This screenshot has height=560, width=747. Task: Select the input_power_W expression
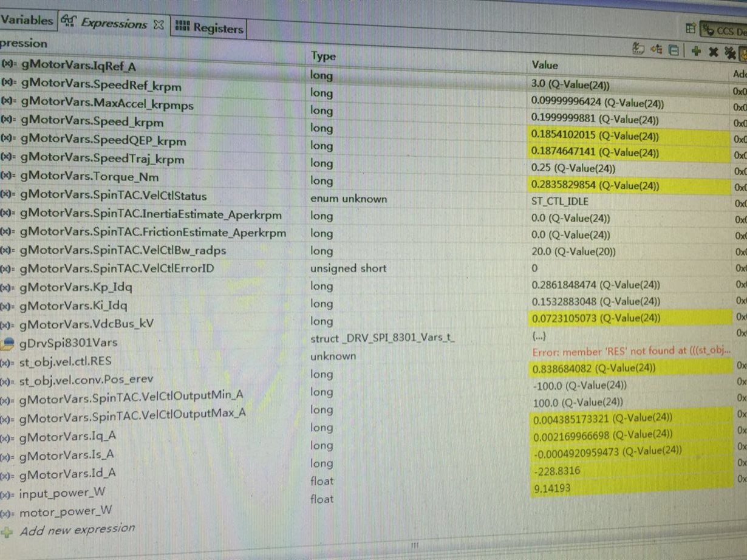(x=62, y=492)
